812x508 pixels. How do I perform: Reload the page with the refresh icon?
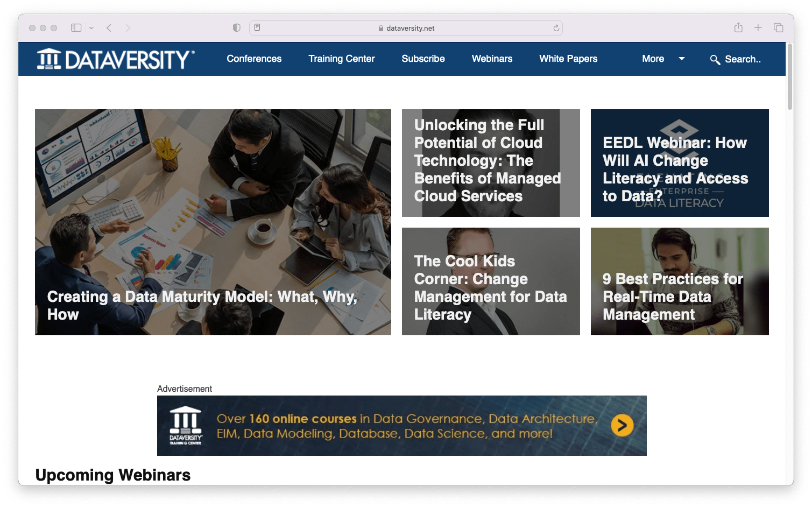(x=555, y=27)
